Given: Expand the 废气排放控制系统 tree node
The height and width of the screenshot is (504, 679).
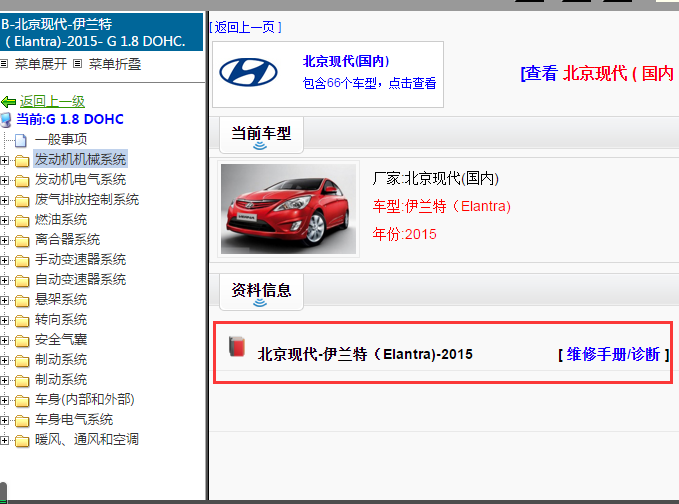Looking at the screenshot, I should 4,200.
